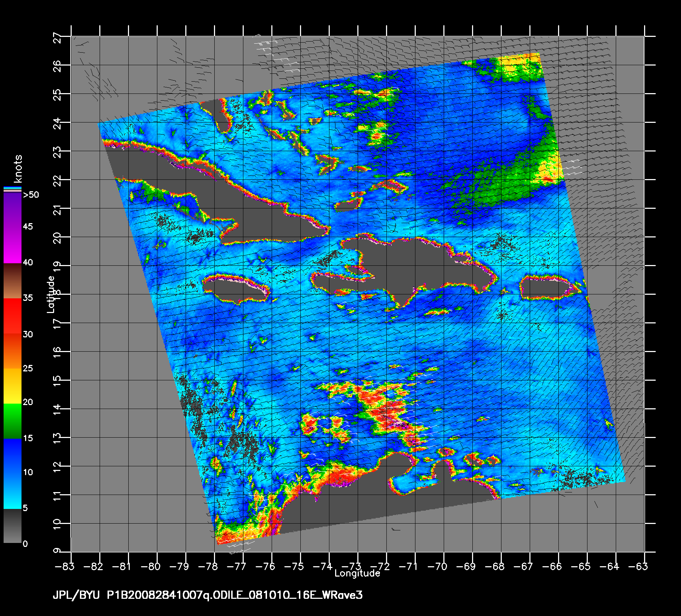Click the "-83" longitude tick label
Image resolution: width=681 pixels, height=616 pixels.
64,566
